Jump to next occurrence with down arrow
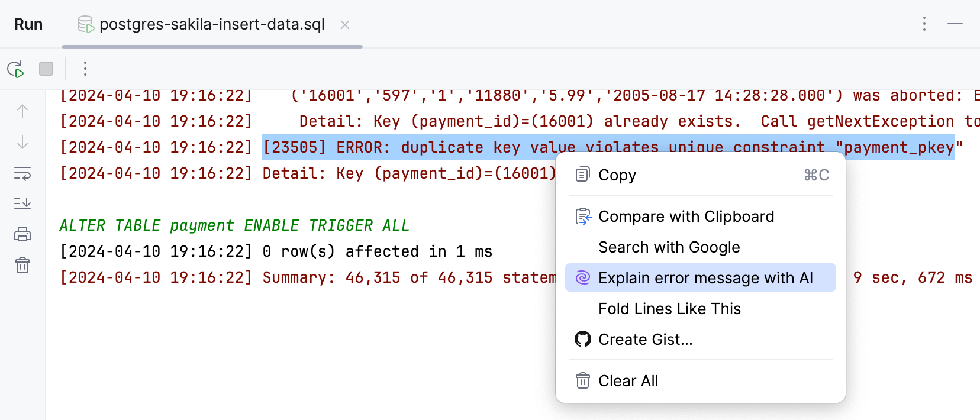 22,142
